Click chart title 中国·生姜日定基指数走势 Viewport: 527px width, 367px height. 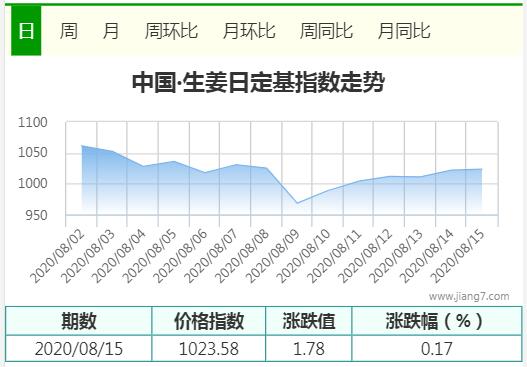pyautogui.click(x=258, y=82)
